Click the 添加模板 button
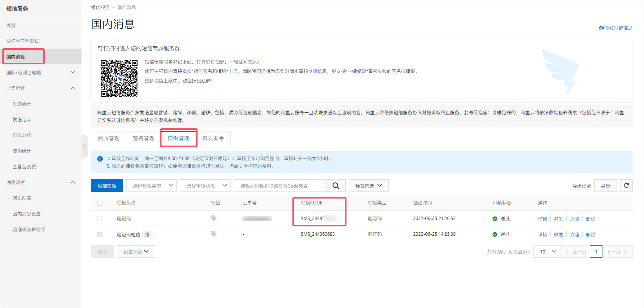This screenshot has height=308, width=644. coord(107,186)
